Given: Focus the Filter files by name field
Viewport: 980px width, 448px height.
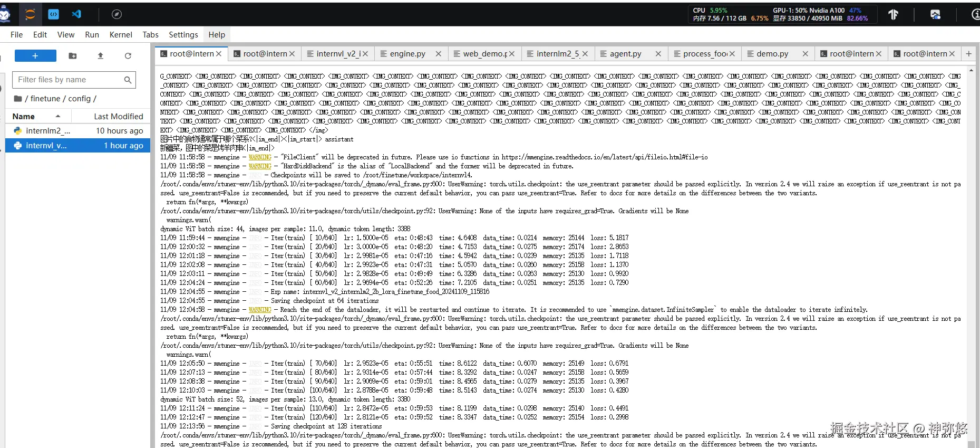Looking at the screenshot, I should [x=74, y=80].
